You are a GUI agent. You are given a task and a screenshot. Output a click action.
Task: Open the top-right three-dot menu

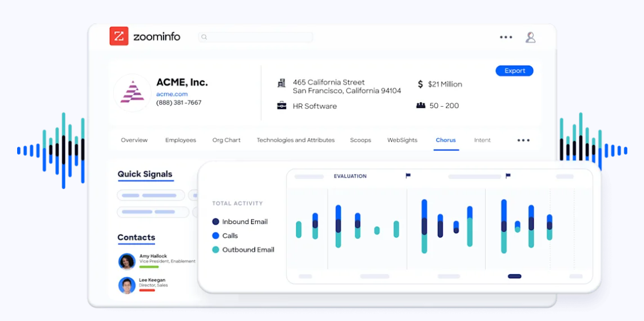[x=506, y=37]
